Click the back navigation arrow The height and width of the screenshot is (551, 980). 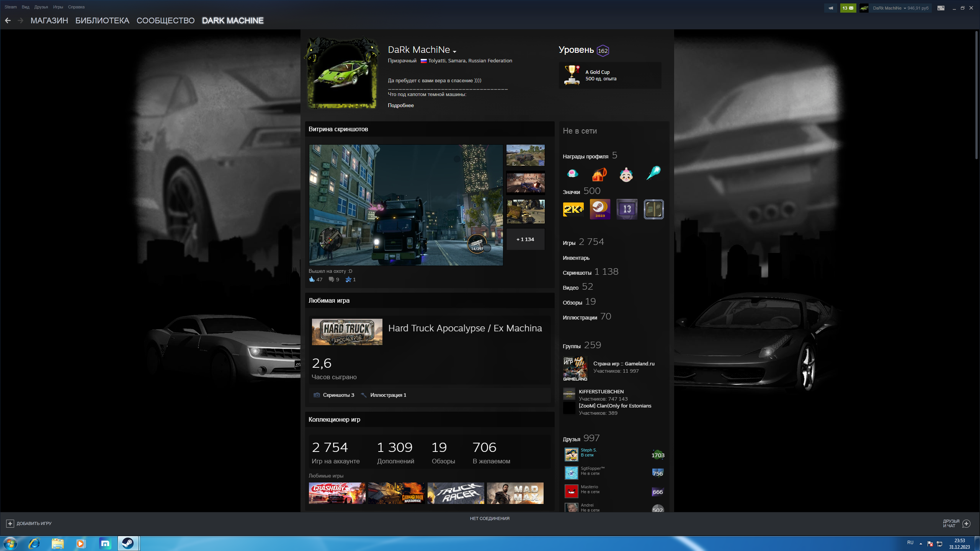[x=8, y=21]
